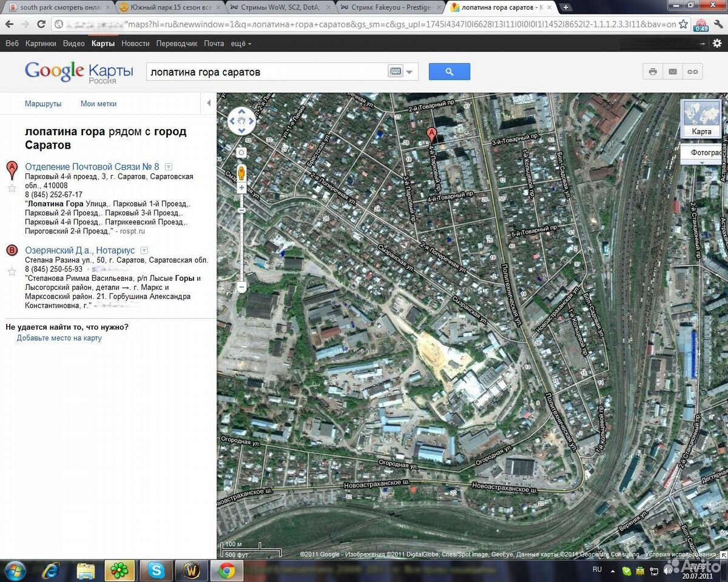
Task: Expand dropdown next to Озерянский Д.а., Нотариус
Action: pos(144,250)
